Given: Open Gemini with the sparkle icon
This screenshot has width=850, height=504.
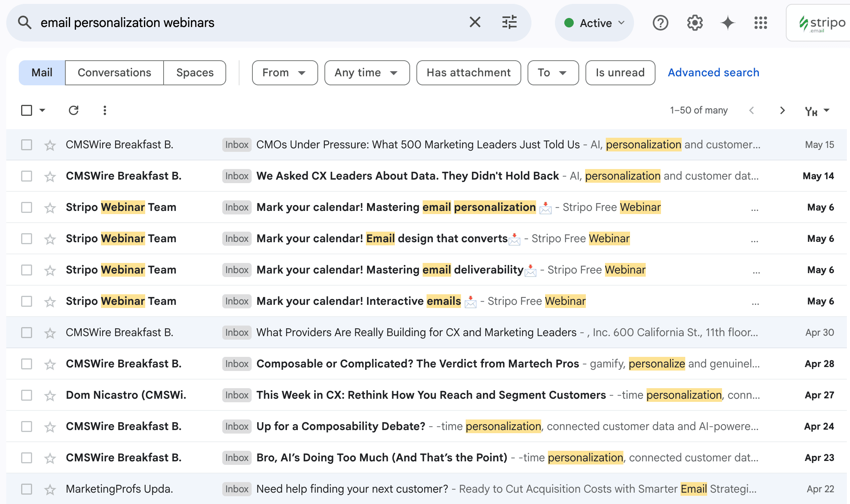Looking at the screenshot, I should (727, 23).
